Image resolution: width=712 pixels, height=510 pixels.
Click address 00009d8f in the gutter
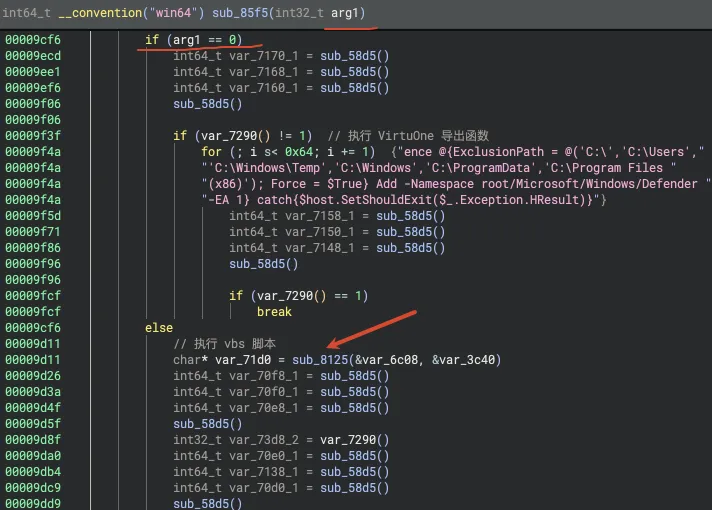tap(33, 440)
